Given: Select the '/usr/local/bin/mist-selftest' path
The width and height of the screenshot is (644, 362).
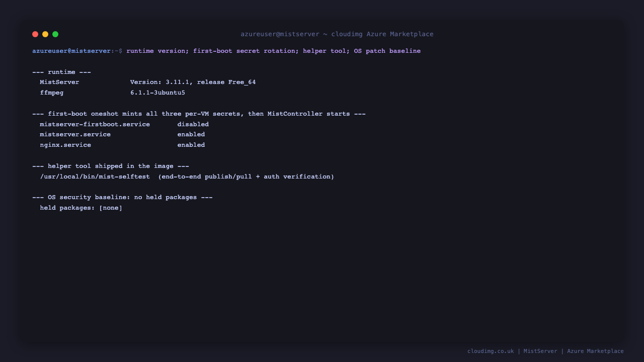Looking at the screenshot, I should point(95,176).
